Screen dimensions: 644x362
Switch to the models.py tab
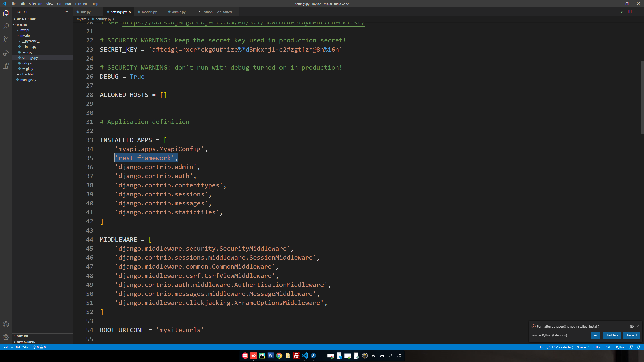point(149,12)
